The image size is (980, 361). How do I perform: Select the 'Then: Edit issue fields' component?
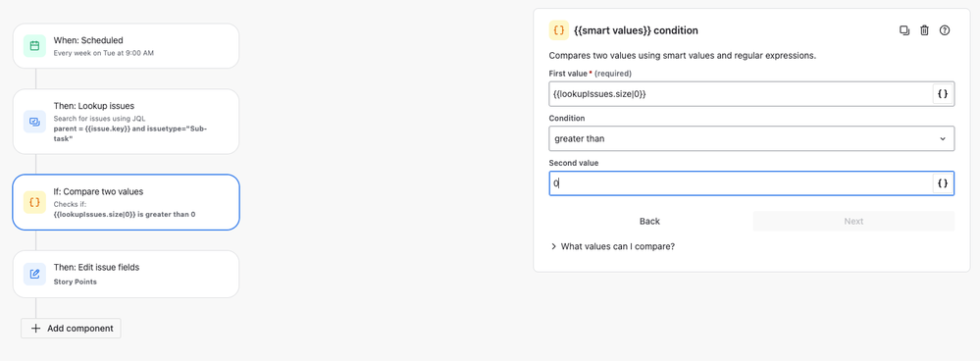126,274
